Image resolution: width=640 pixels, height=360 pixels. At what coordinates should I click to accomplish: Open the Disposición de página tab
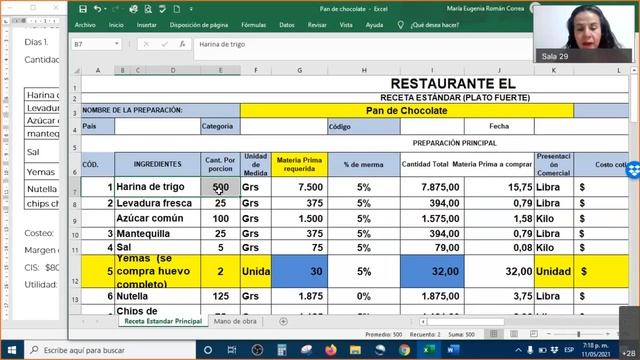(x=199, y=25)
